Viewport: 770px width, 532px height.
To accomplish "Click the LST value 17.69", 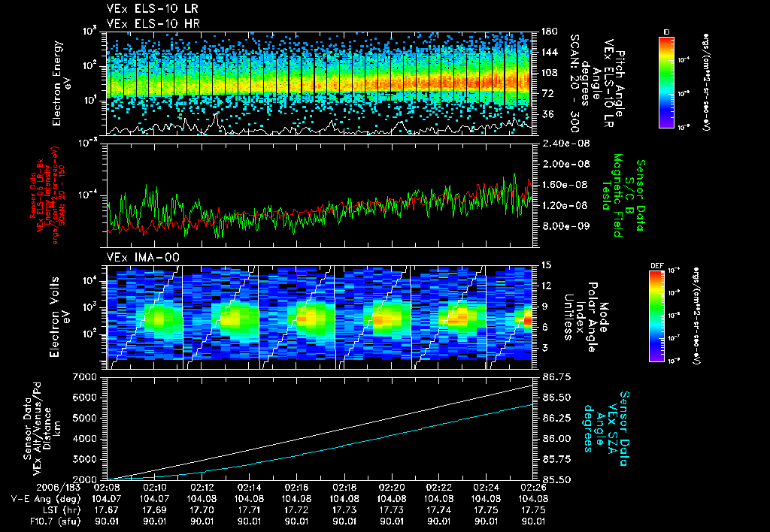I will (154, 510).
